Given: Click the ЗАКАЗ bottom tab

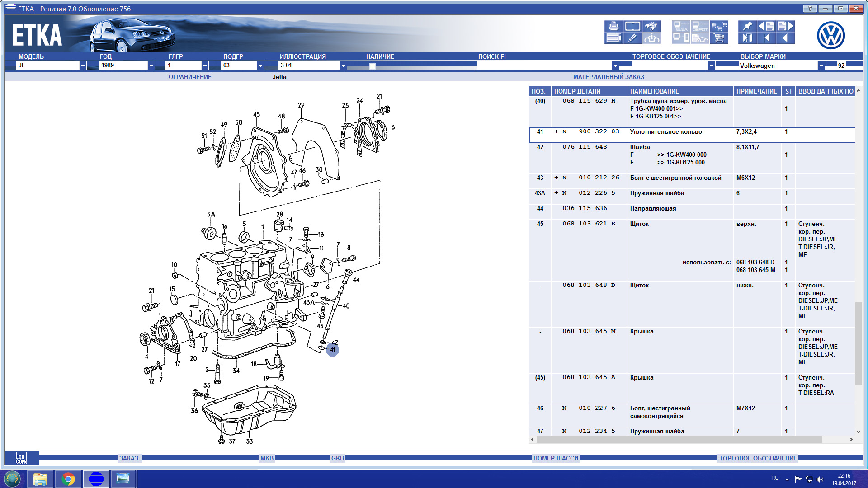Looking at the screenshot, I should [129, 458].
